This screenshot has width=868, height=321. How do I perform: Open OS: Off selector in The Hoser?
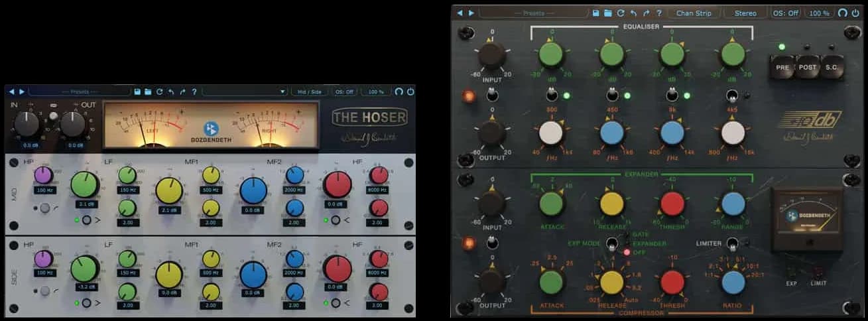pyautogui.click(x=344, y=92)
